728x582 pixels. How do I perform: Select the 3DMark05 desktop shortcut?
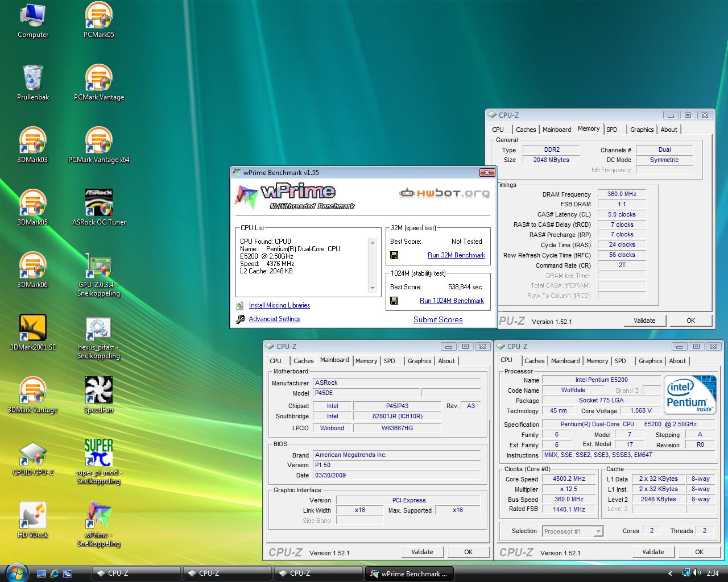click(x=33, y=208)
